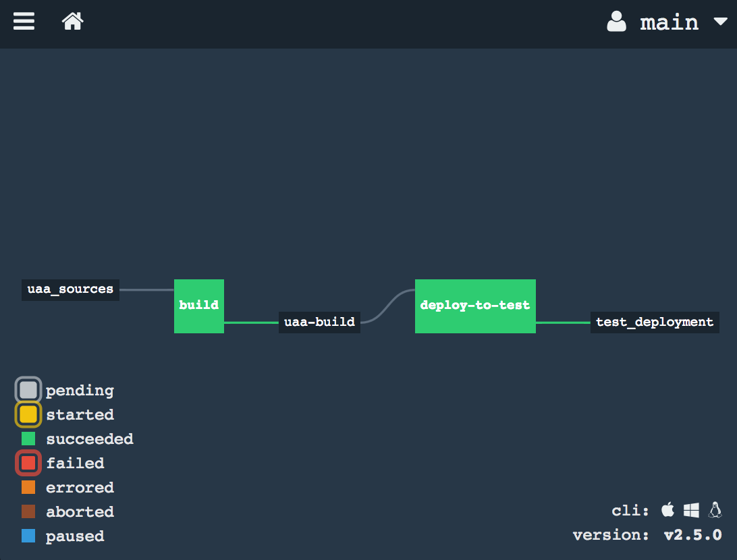Click the home icon in the top bar
Screen dimensions: 737x560
[x=72, y=21]
